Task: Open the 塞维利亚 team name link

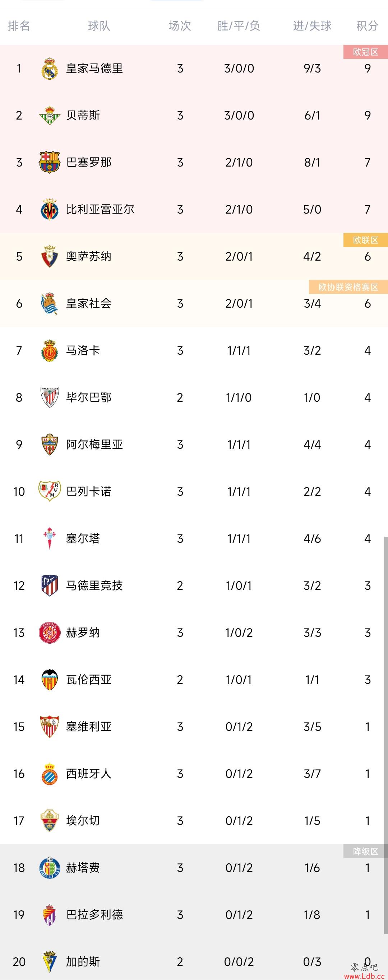Action: [x=89, y=727]
